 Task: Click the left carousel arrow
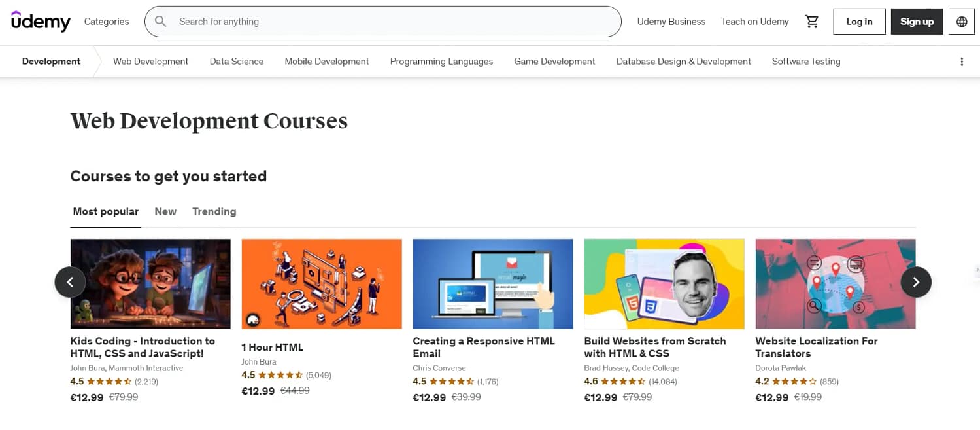70,281
